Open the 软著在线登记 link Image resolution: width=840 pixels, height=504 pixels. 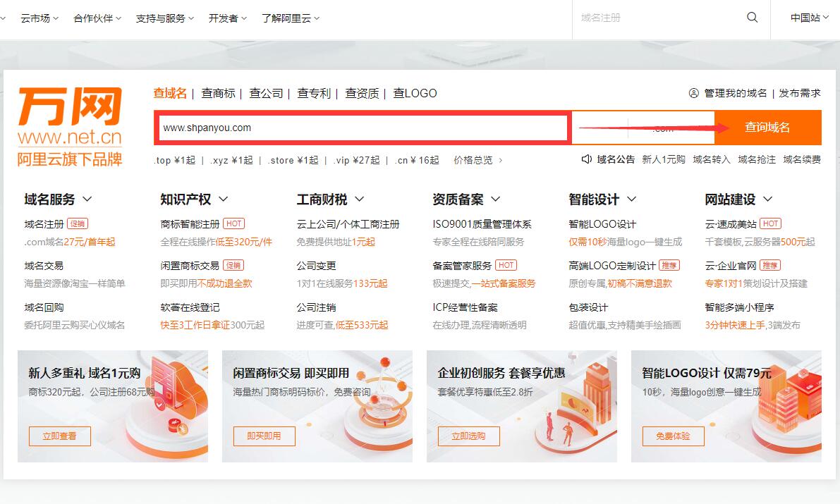(x=190, y=307)
